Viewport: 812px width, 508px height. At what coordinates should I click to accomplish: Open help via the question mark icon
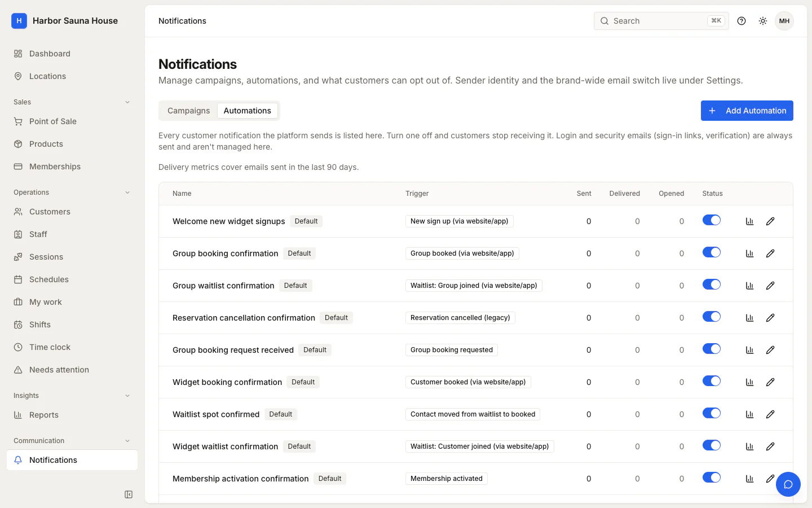(x=742, y=21)
